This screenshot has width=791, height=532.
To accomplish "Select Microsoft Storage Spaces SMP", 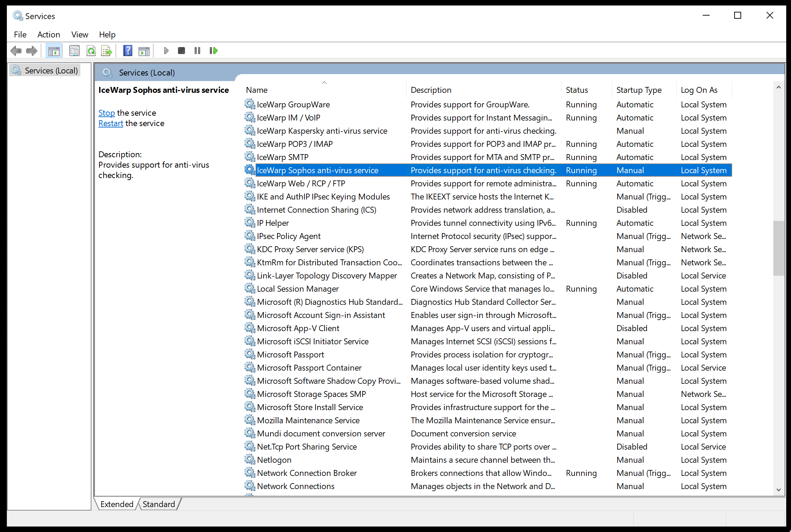I will 488,394.
